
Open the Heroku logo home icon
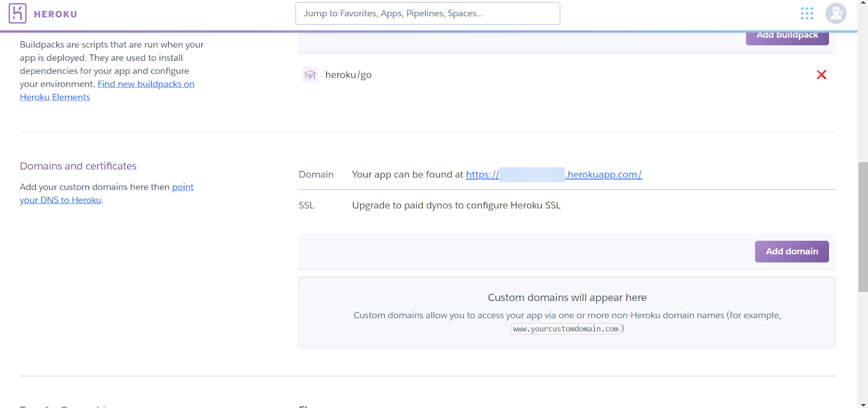(17, 14)
